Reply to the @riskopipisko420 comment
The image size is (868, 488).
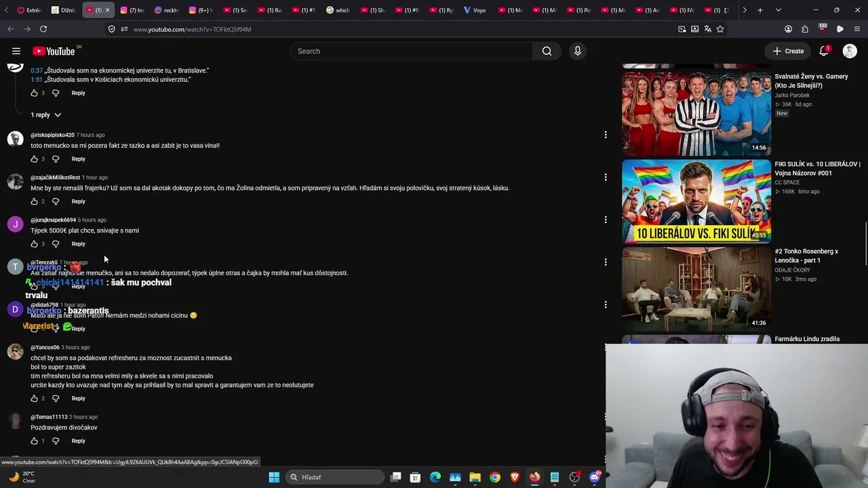79,159
